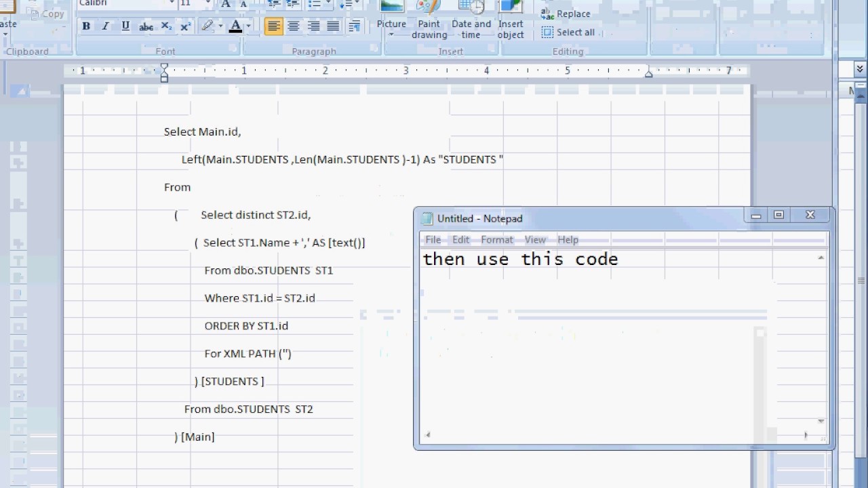Open highlight color dropdown arrow
Viewport: 868px width, 488px height.
point(220,26)
